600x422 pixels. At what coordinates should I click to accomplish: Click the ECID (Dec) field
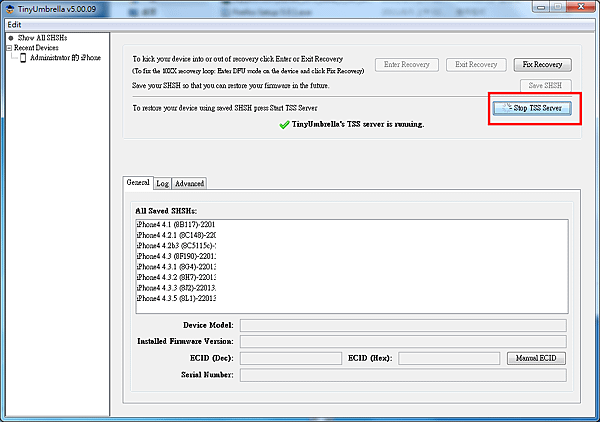[291, 358]
